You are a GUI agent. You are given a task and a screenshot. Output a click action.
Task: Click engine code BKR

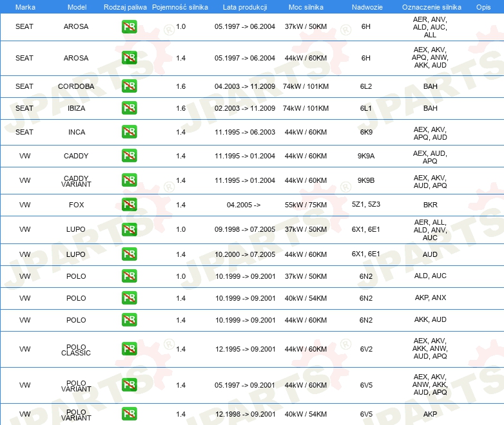pos(431,205)
